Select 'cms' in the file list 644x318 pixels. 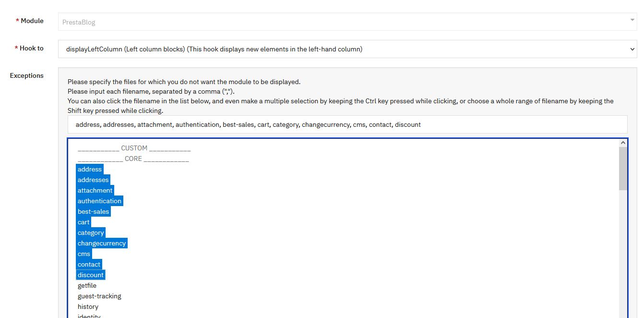tap(84, 254)
